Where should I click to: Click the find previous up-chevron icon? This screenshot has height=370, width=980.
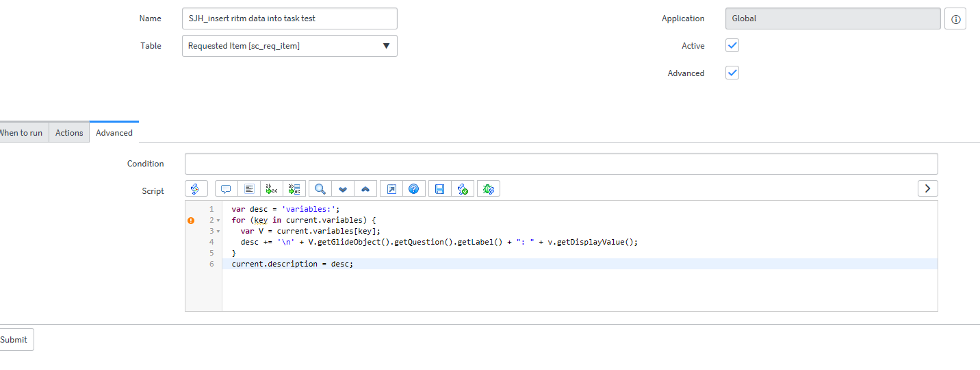365,188
